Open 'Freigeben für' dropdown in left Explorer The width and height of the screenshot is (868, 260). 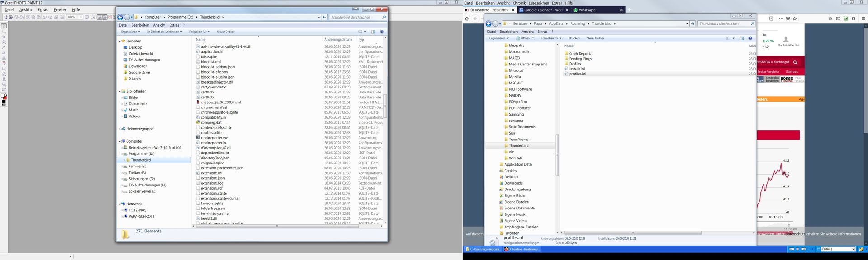(x=199, y=32)
